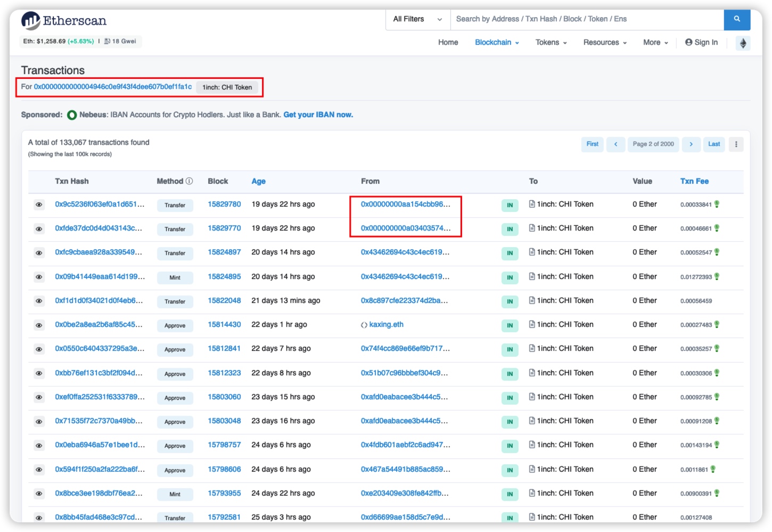Toggle eye preview for 0xf1d1d0f34021d0f4eb6 transaction
Screen dimensions: 772x532
pyautogui.click(x=39, y=301)
